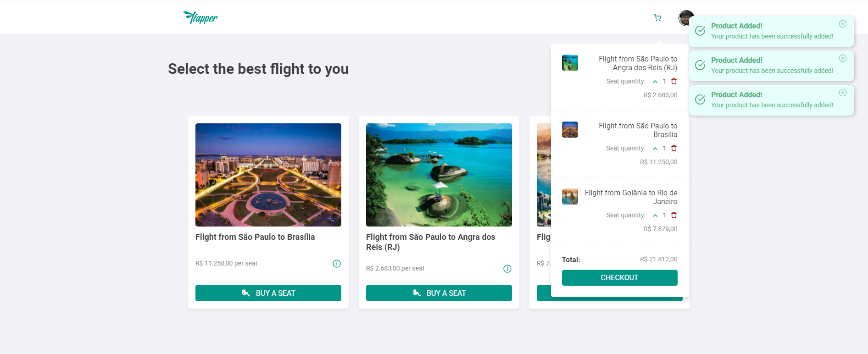Remove São Paulo to Brasília flight from cart

(674, 148)
